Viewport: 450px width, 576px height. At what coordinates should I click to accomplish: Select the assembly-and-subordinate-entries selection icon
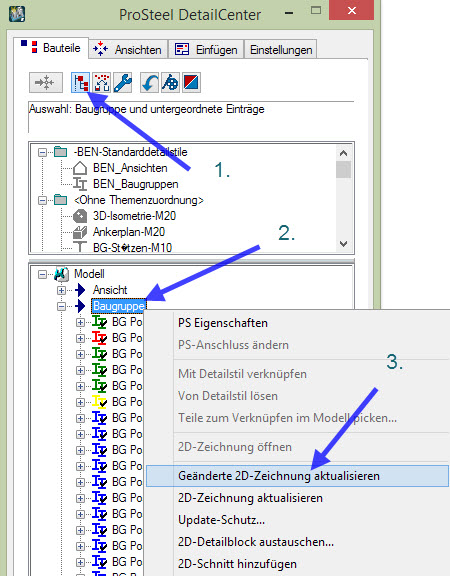(x=81, y=83)
